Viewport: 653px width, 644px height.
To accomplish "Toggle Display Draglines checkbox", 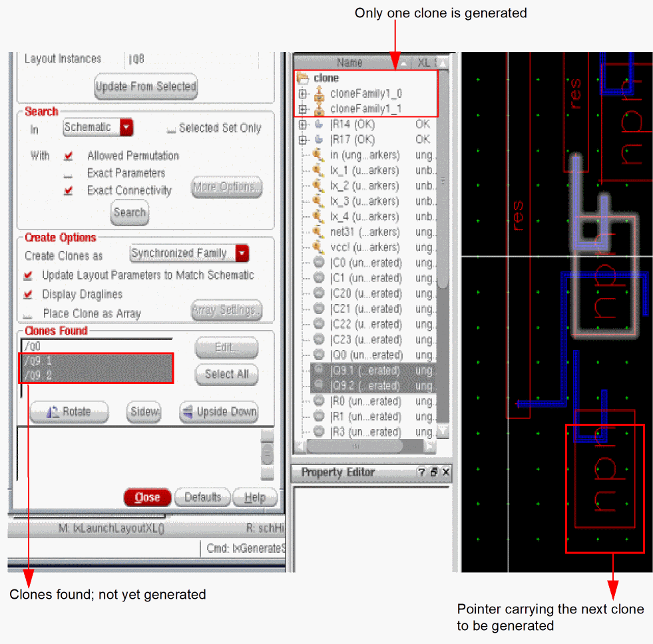I will tap(28, 294).
